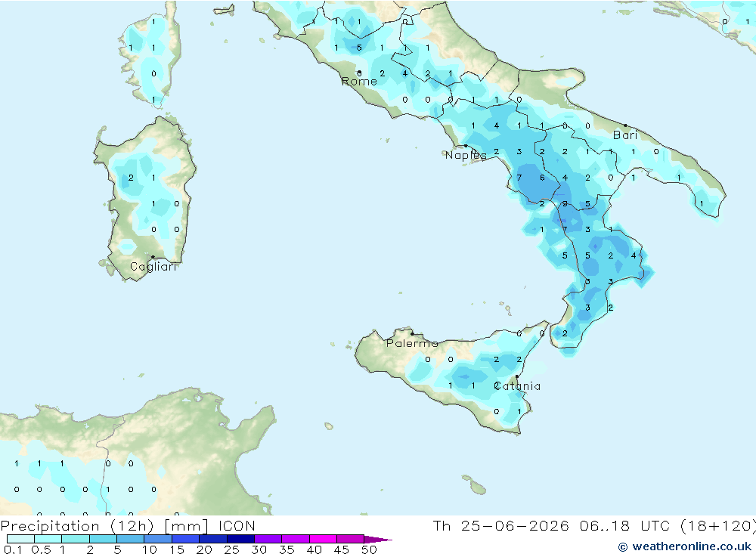
Task: Select the 0.1–0.5 mm legend color swatch
Action: 20,539
